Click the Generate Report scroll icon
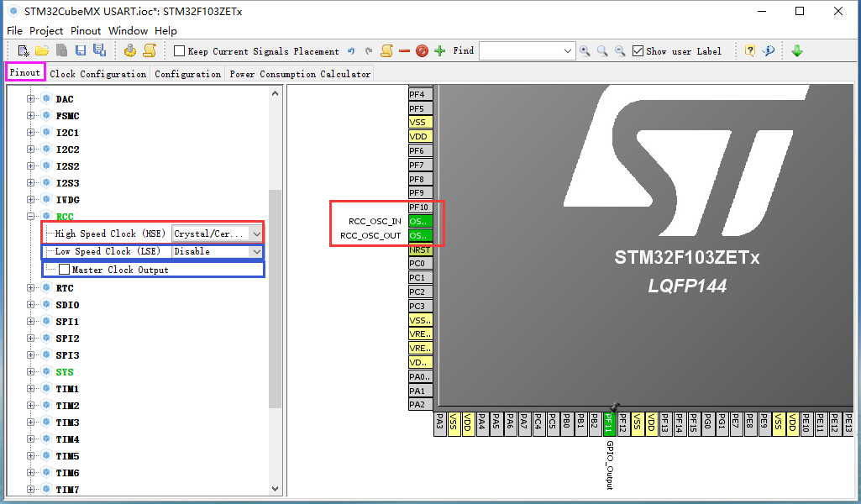861x504 pixels. point(150,51)
